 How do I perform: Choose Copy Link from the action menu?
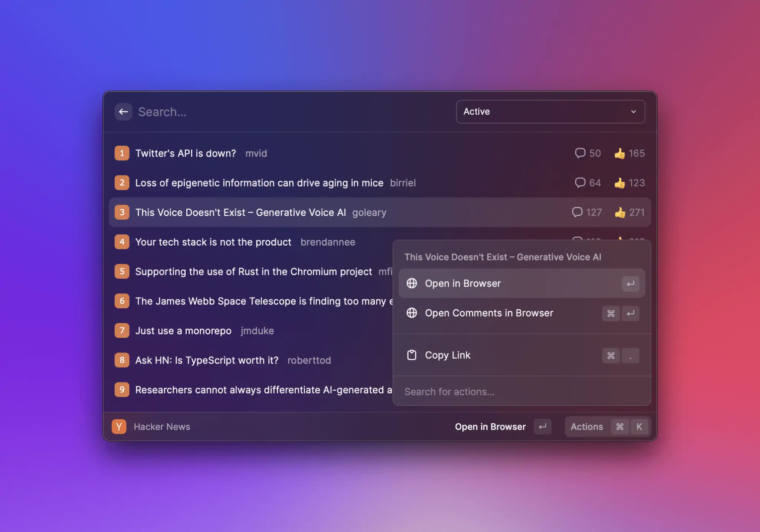[448, 355]
